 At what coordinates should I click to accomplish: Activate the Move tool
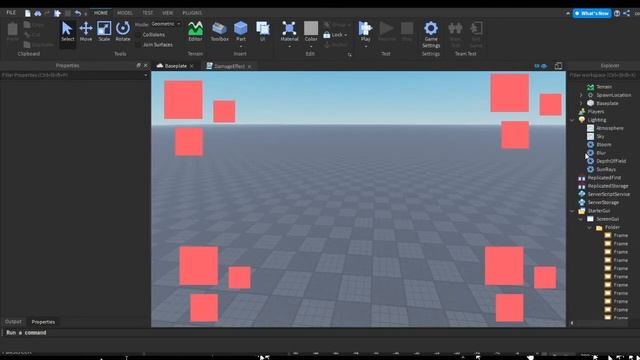click(86, 32)
